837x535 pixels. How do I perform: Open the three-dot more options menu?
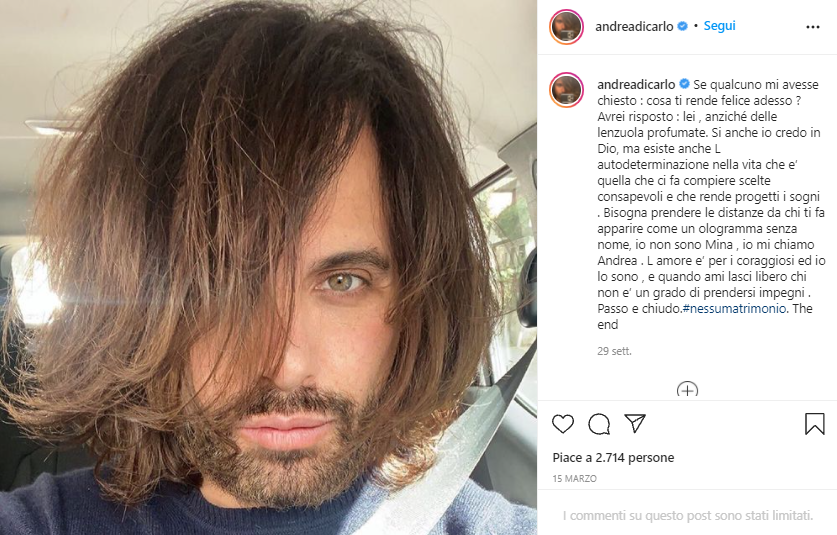(x=812, y=27)
